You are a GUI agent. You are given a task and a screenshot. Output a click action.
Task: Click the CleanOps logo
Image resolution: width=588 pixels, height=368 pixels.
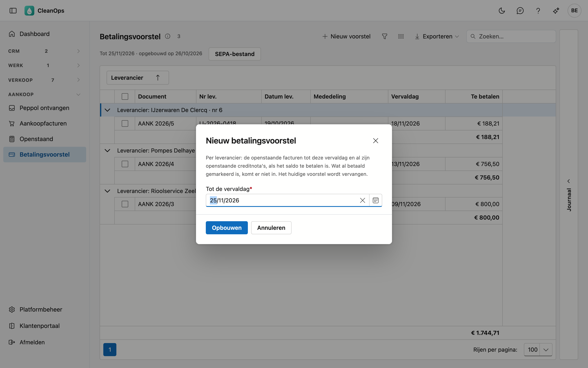(x=29, y=11)
